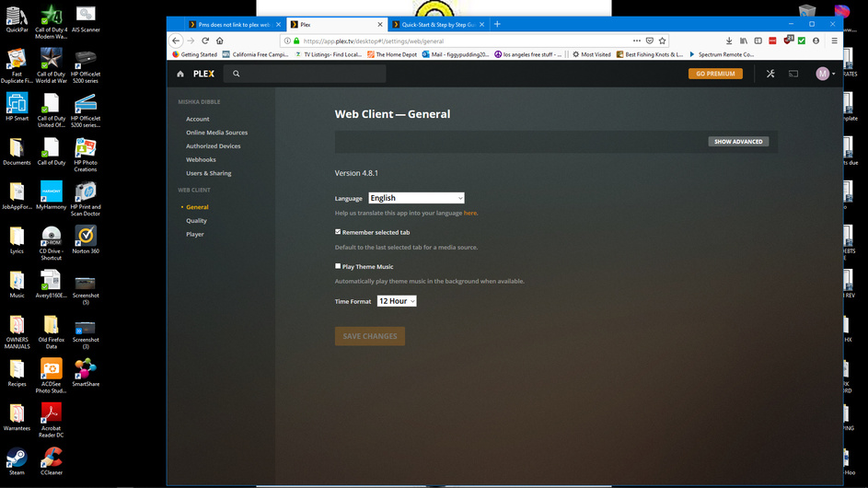868x488 pixels.
Task: Click the address bar URL
Action: (x=374, y=41)
